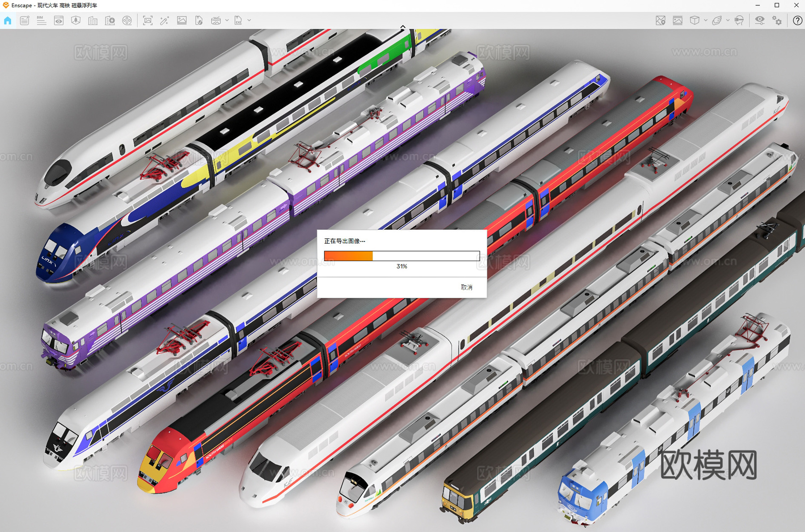Viewport: 805px width, 532px height.
Task: Click the picture batch render icon
Action: tap(182, 21)
